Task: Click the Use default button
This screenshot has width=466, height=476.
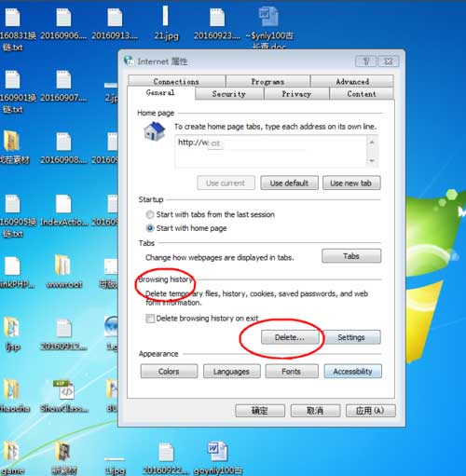Action: click(x=289, y=183)
